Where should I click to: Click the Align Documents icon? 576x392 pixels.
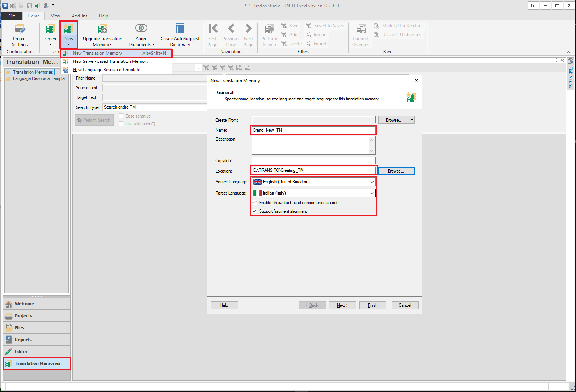pos(141,28)
